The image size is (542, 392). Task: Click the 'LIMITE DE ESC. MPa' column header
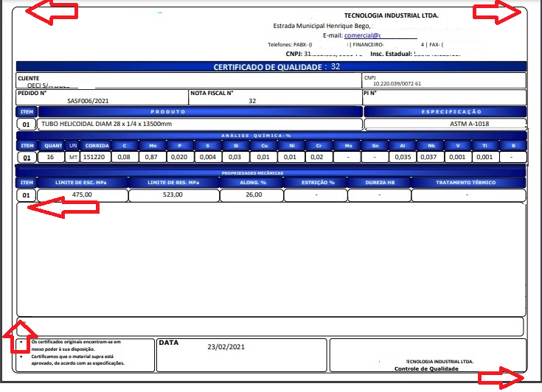(x=81, y=182)
